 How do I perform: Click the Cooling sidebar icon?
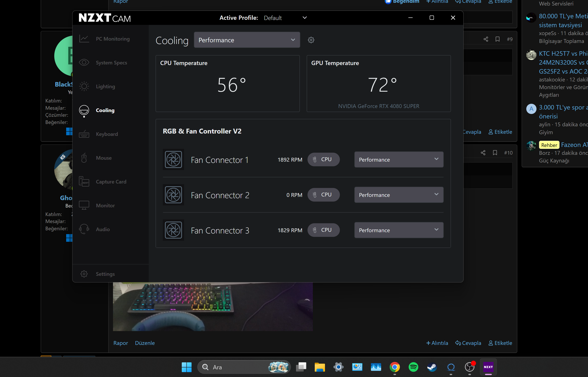(84, 110)
